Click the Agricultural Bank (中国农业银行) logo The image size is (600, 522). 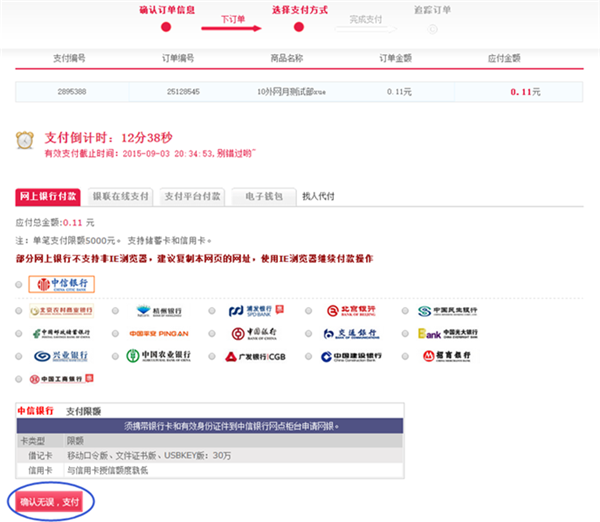tap(160, 356)
